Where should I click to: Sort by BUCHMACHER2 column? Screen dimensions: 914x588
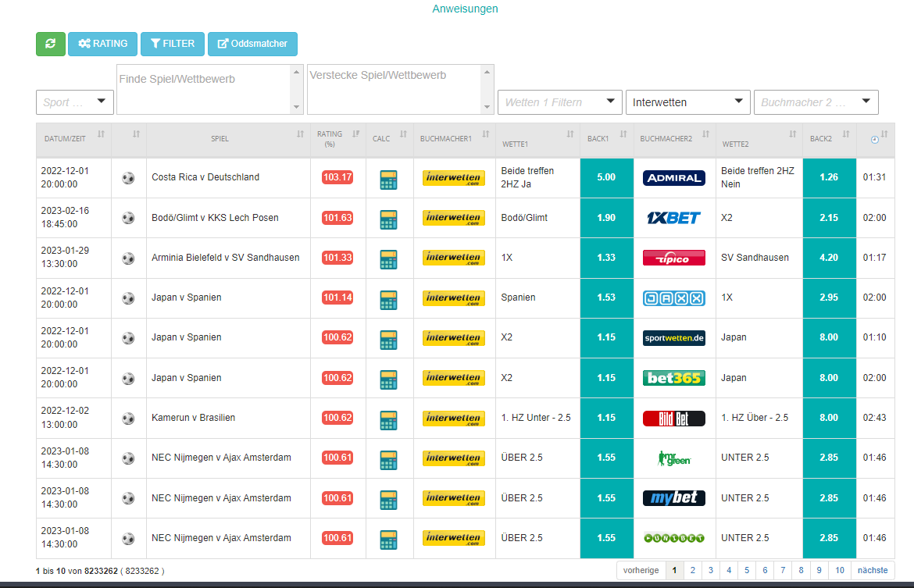[674, 139]
